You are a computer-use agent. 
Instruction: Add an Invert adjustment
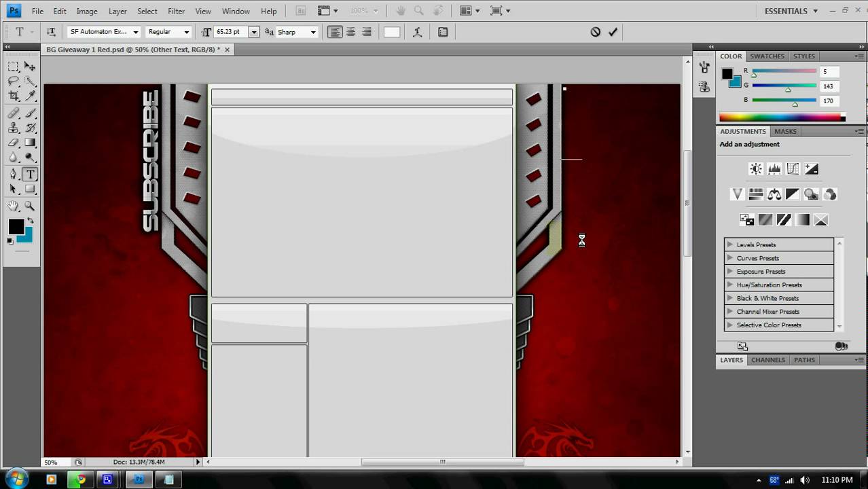[x=746, y=219]
